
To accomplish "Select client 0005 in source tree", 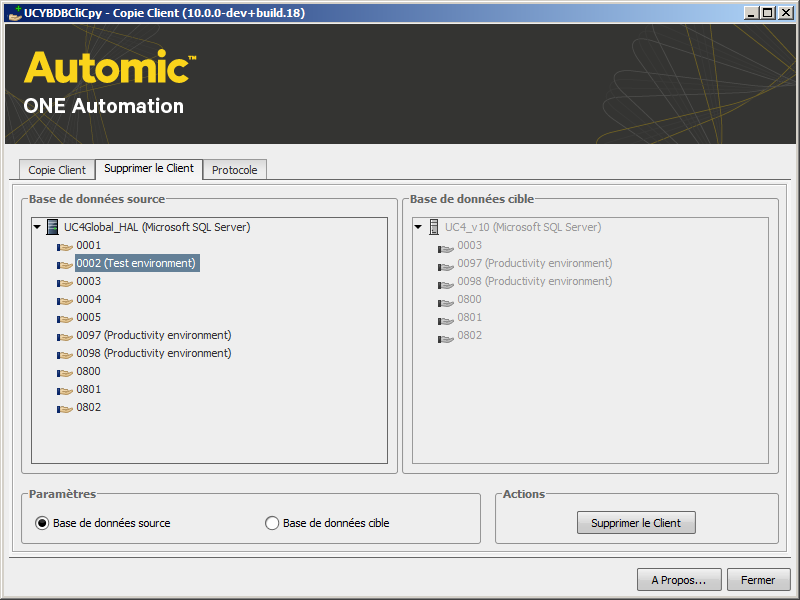I will tap(89, 317).
